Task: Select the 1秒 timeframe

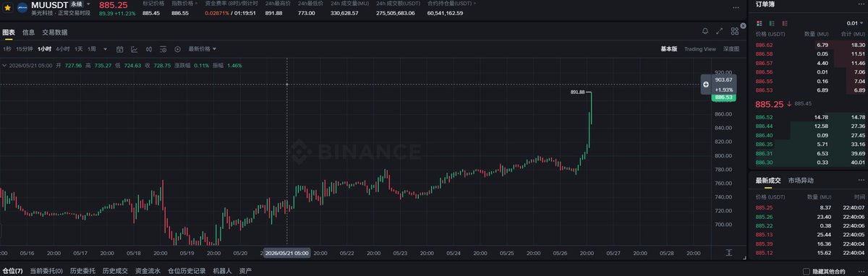Action: [x=7, y=49]
